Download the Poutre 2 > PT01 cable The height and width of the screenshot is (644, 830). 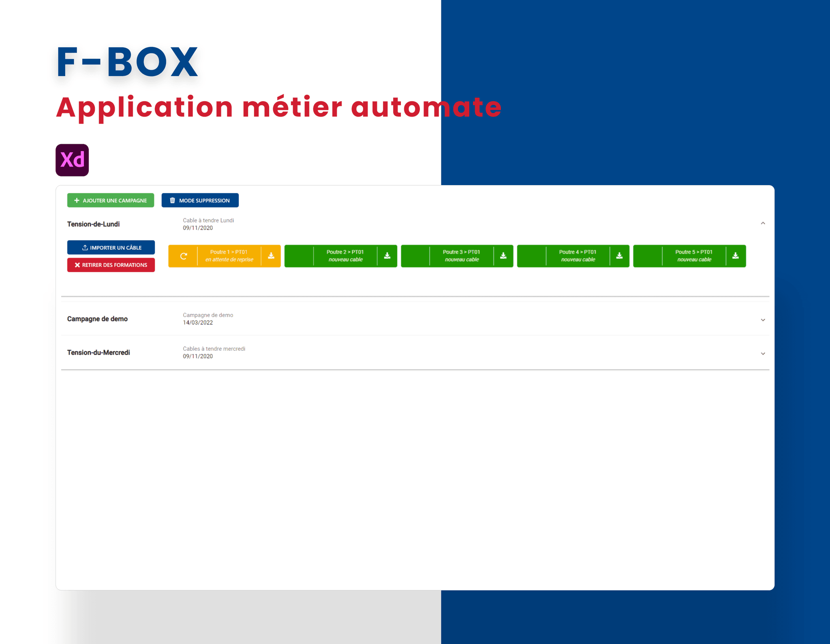pos(387,256)
